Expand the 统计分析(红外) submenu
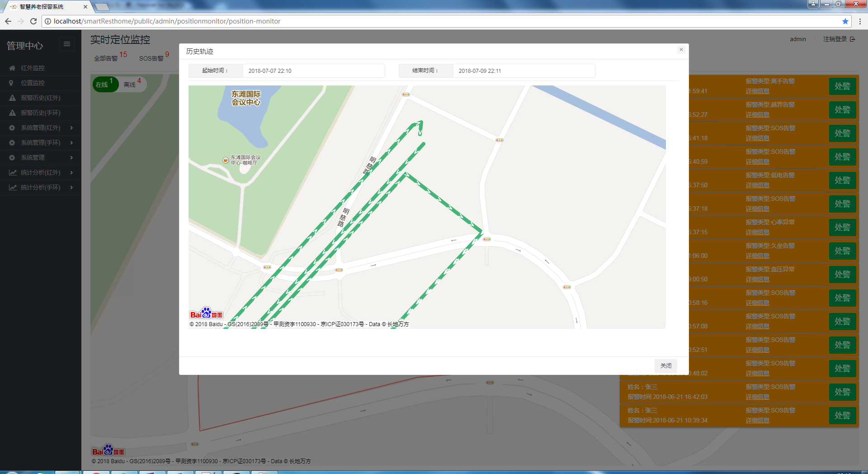The height and width of the screenshot is (474, 868). click(x=40, y=172)
